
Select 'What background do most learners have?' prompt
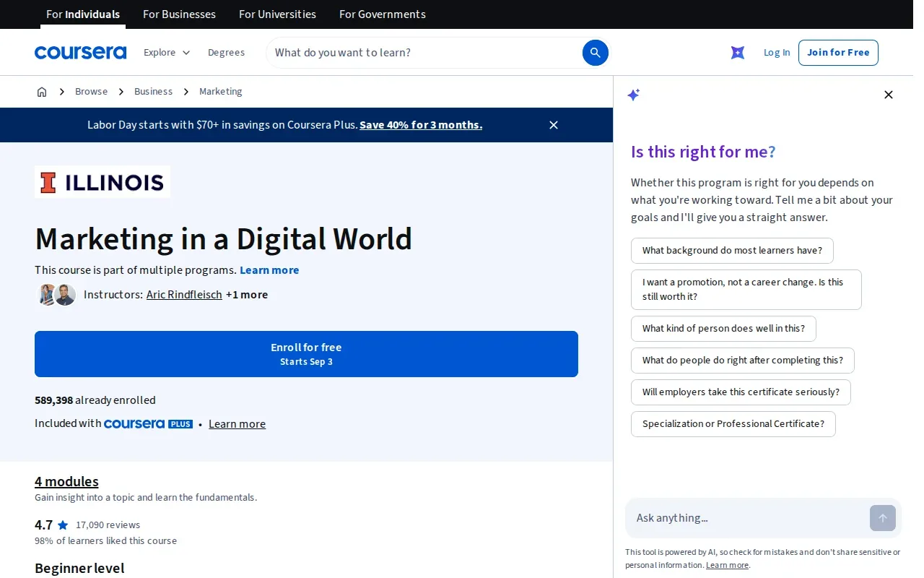[x=732, y=251]
